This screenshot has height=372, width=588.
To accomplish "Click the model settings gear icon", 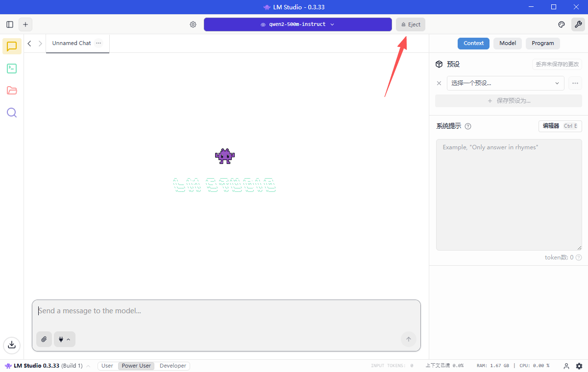I will pos(193,24).
